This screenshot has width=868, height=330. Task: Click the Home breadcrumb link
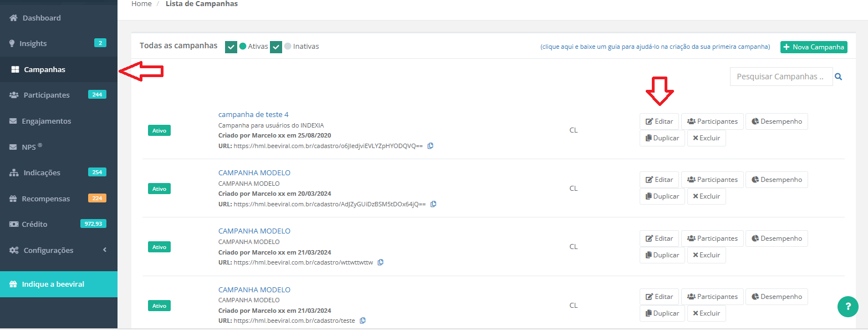141,4
